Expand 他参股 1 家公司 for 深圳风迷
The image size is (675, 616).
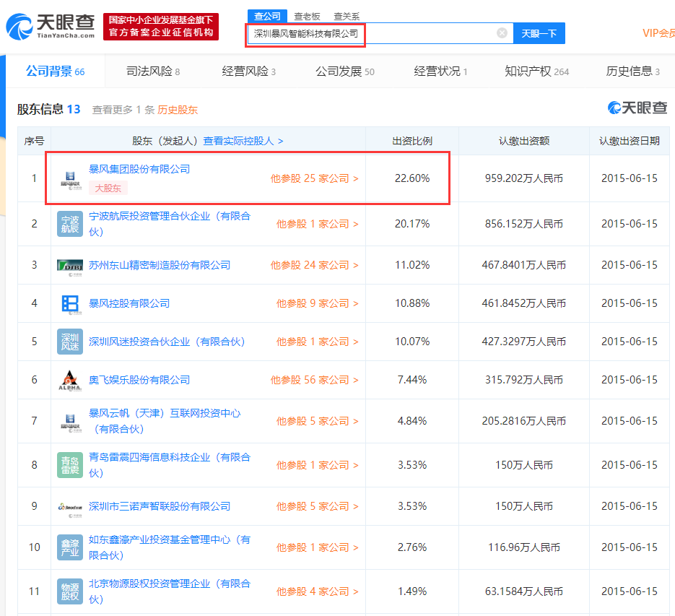tap(317, 342)
